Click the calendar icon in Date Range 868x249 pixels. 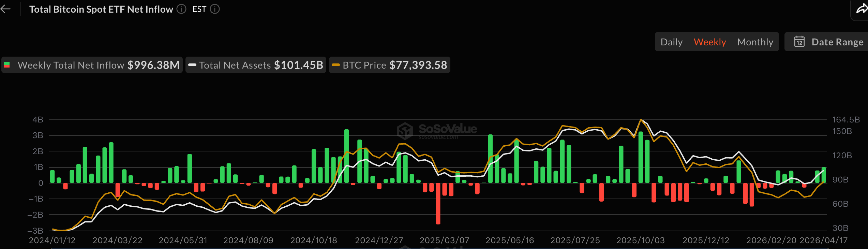799,42
